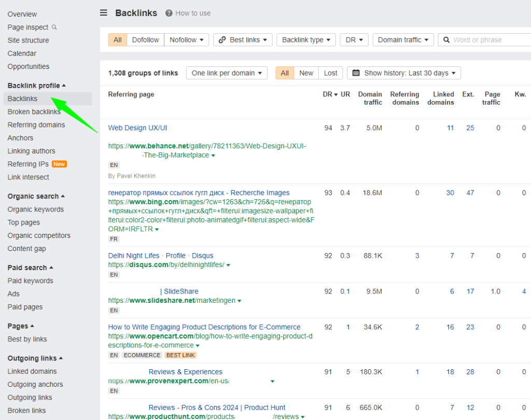The image size is (531, 420).
Task: Open the One link per domain dropdown
Action: [227, 73]
